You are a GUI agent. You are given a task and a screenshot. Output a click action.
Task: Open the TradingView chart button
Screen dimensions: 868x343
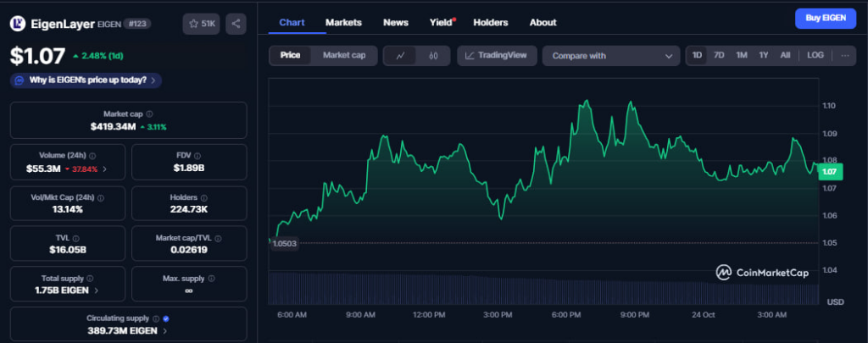(x=497, y=55)
